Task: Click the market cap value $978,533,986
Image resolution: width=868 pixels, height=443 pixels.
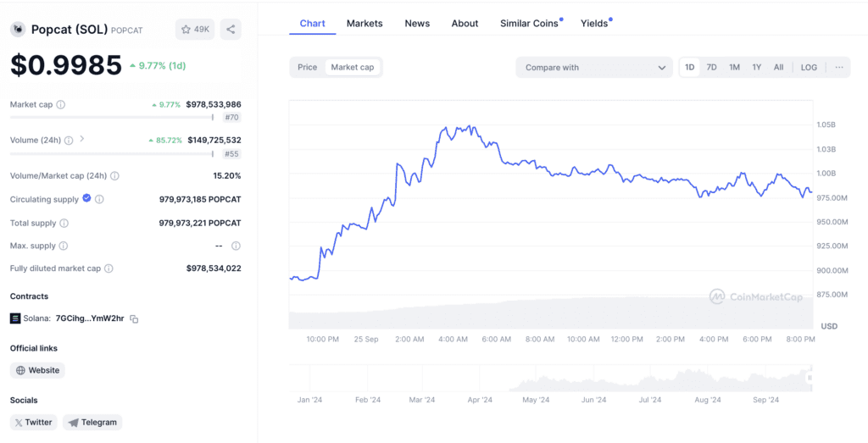Action: pos(214,104)
